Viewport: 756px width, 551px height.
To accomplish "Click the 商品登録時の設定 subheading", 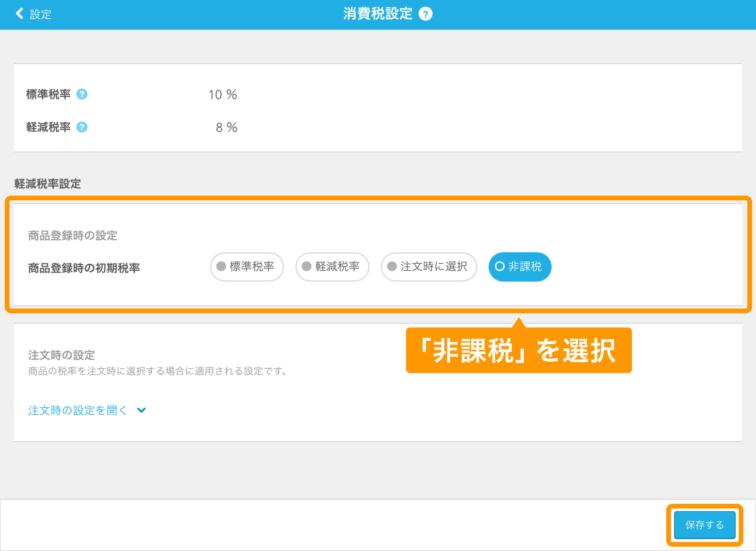I will coord(73,236).
